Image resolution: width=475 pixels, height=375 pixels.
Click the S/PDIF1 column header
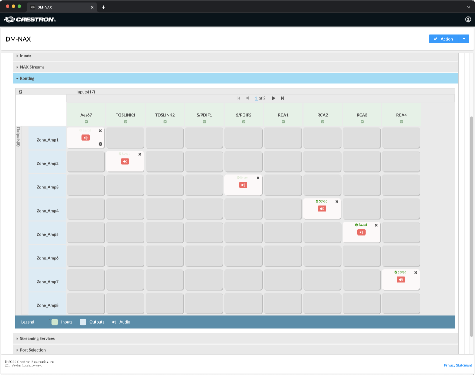coord(204,115)
